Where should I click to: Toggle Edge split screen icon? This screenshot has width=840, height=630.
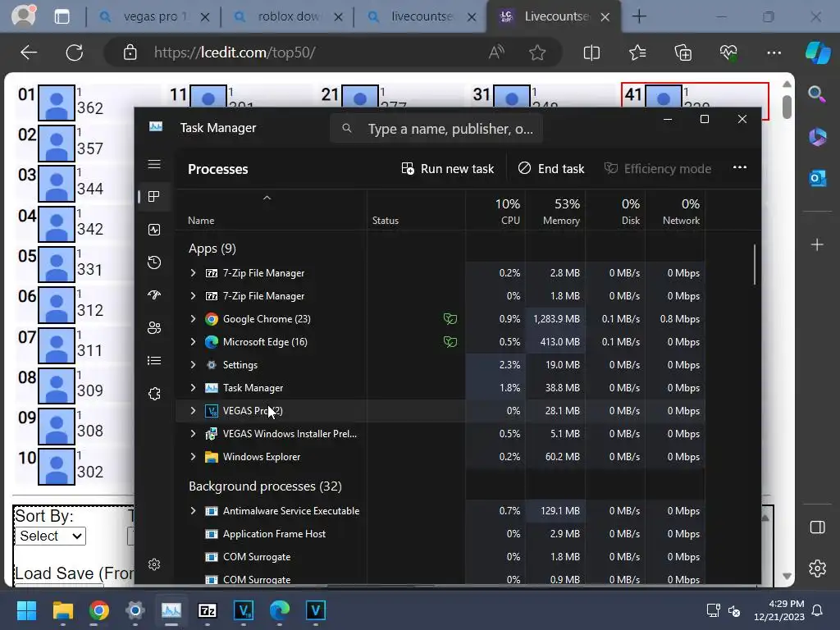point(591,52)
